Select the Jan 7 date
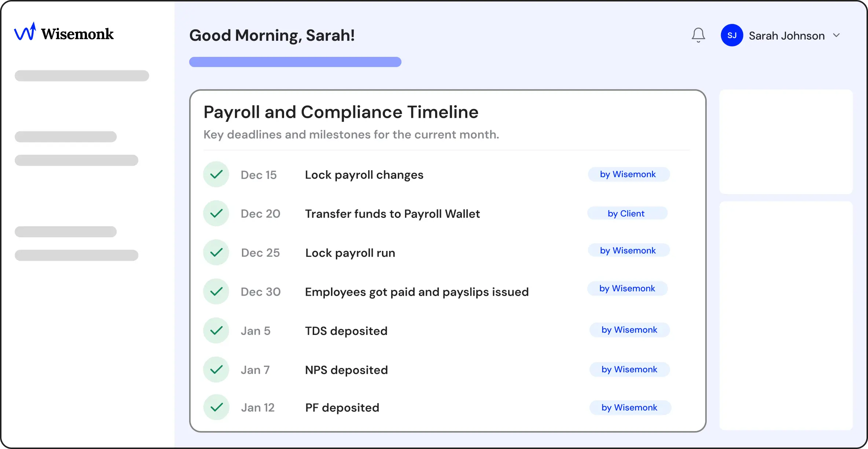The width and height of the screenshot is (868, 449). 255,370
